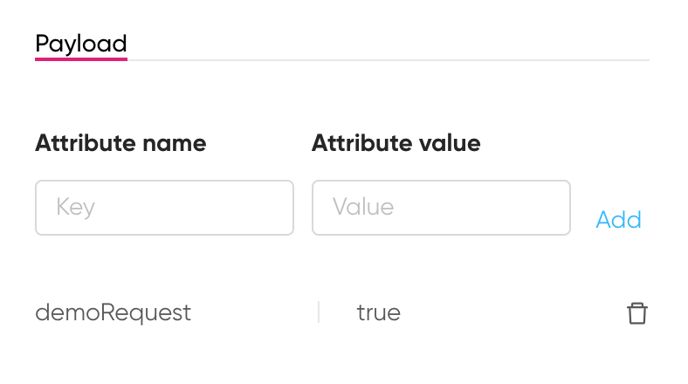This screenshot has height=384, width=688.
Task: Focus the Value attribute value field
Action: click(441, 208)
